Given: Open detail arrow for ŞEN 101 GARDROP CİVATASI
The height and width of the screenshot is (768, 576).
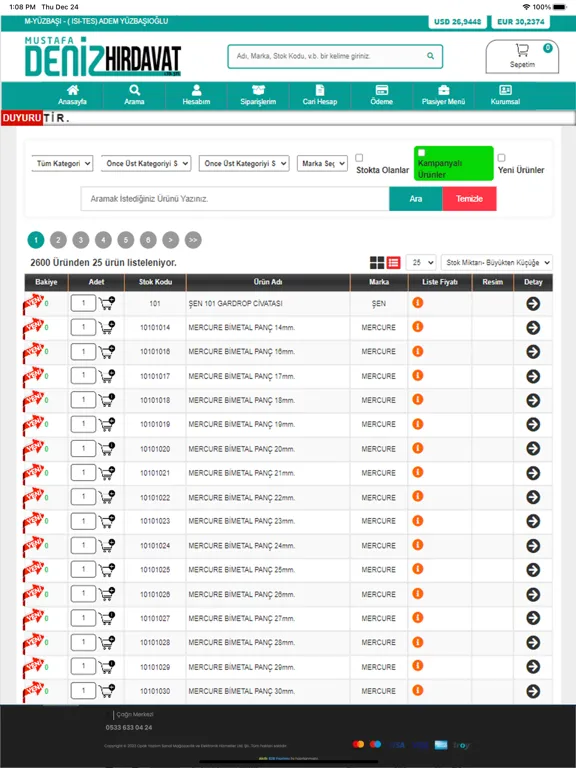Looking at the screenshot, I should coord(533,304).
